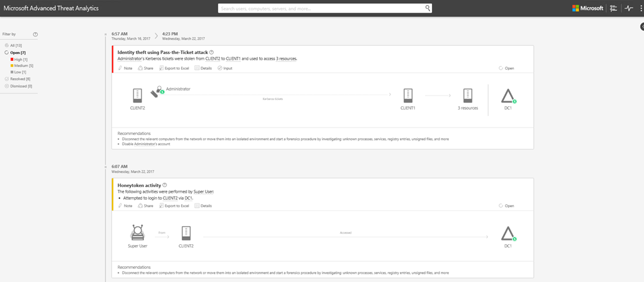Image resolution: width=644 pixels, height=282 pixels.
Task: Click Identity theft using Pass-the-Ticket attack title
Action: [163, 53]
